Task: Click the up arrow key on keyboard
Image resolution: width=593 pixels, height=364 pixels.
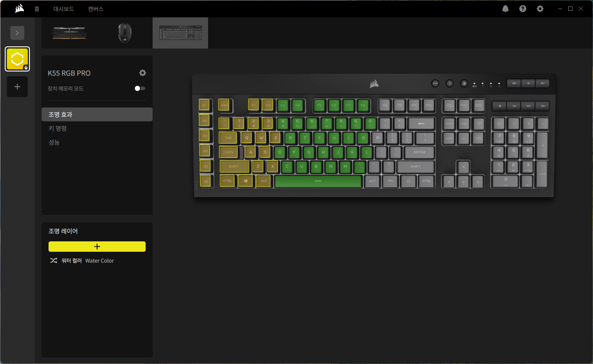Action: pyautogui.click(x=463, y=167)
